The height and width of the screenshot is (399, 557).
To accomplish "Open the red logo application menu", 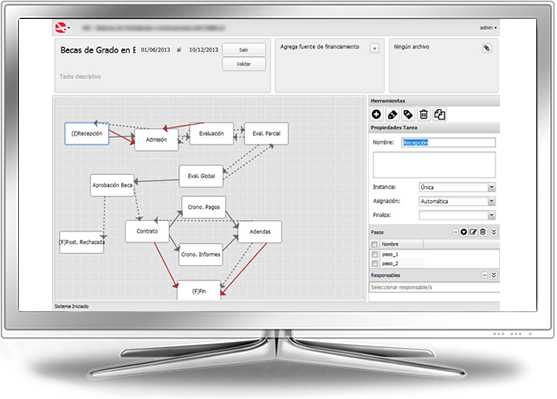I will pyautogui.click(x=62, y=27).
